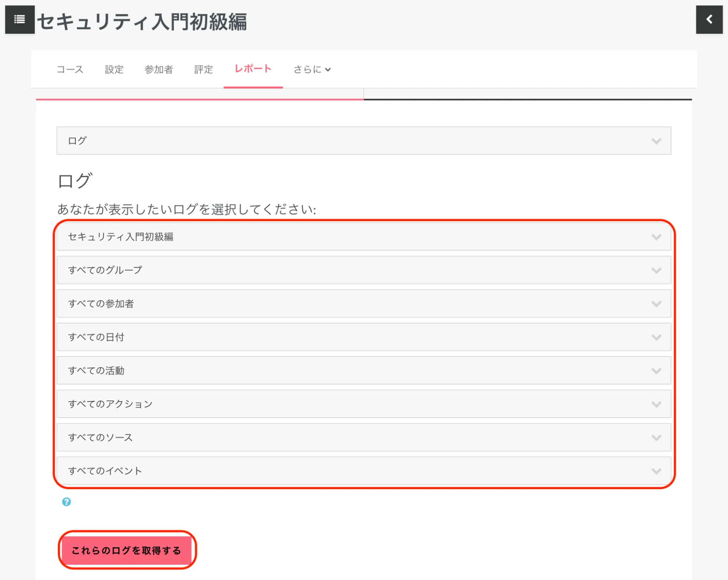Open the 評定 tab

(x=203, y=69)
